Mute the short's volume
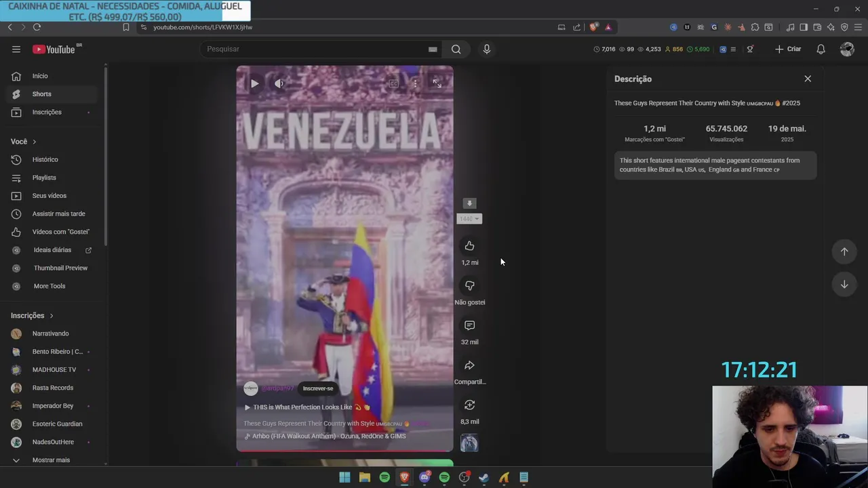 [279, 84]
